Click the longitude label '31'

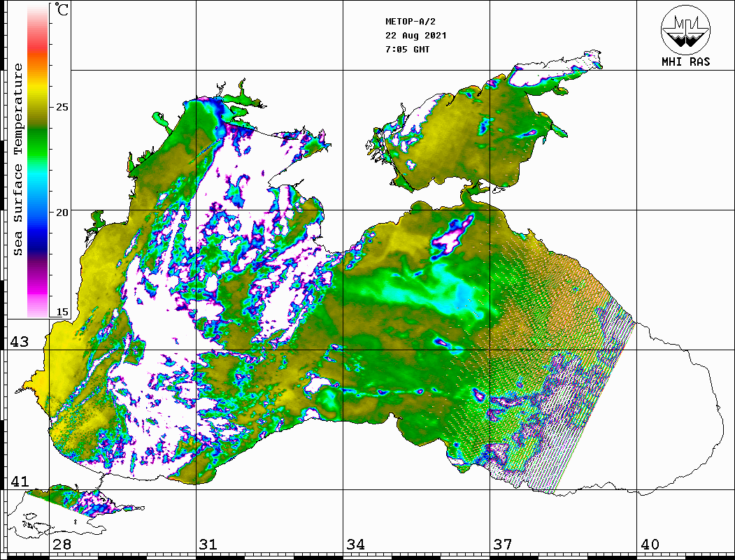(x=208, y=544)
